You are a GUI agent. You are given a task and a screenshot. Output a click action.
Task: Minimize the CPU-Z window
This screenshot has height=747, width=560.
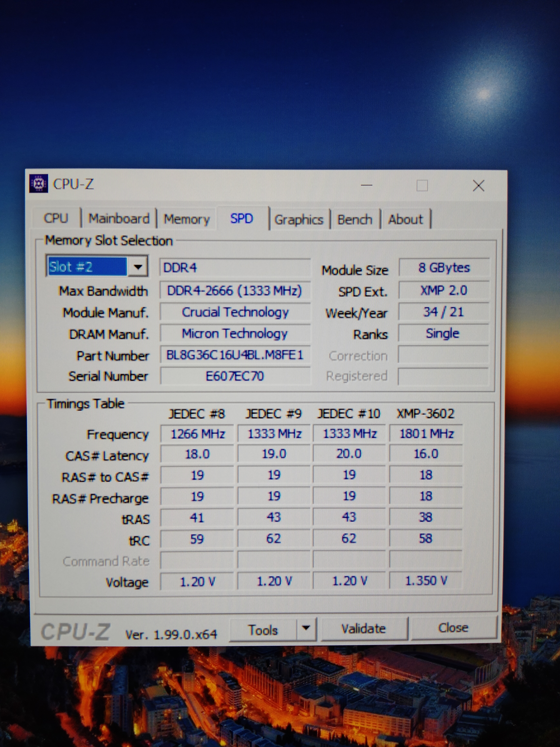pyautogui.click(x=367, y=185)
